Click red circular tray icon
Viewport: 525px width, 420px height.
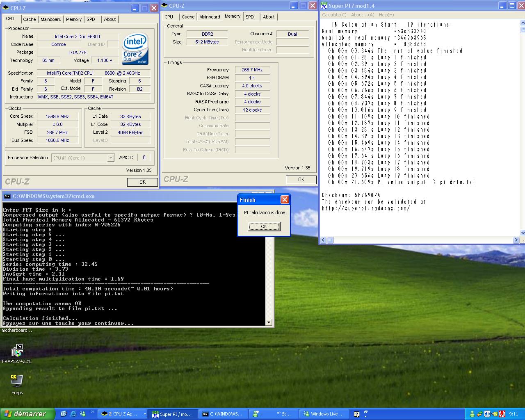[x=502, y=414]
